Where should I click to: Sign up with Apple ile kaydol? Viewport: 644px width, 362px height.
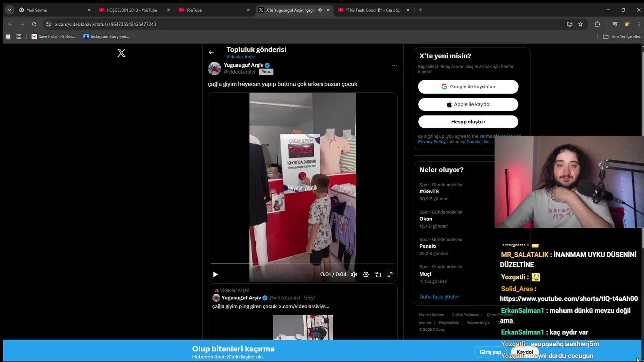coord(468,104)
